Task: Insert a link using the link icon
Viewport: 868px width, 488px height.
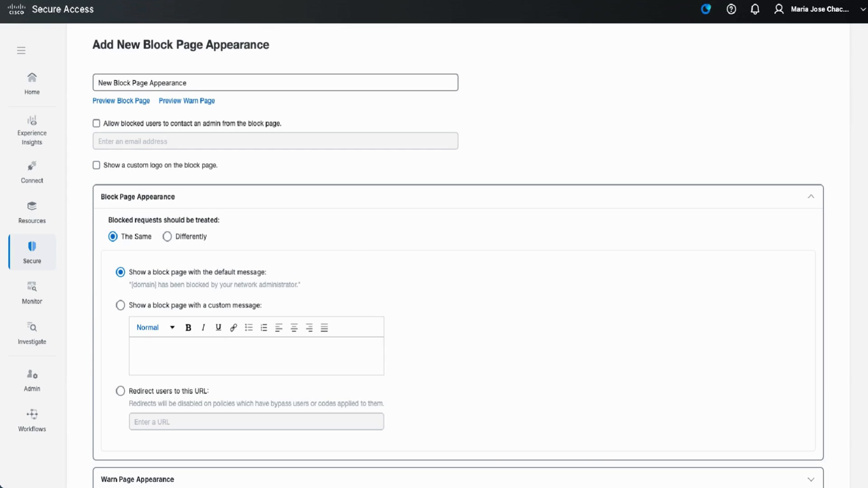Action: point(233,328)
